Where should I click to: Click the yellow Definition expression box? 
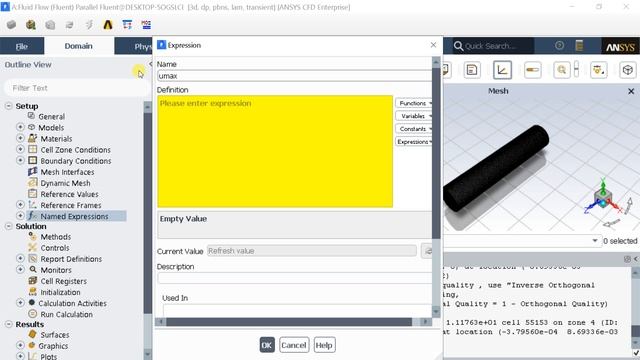[x=275, y=151]
